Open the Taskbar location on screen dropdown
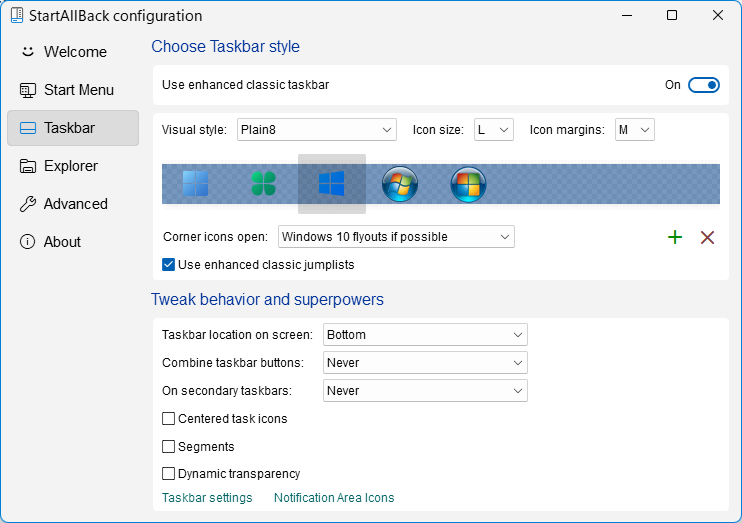The width and height of the screenshot is (742, 523). point(425,335)
